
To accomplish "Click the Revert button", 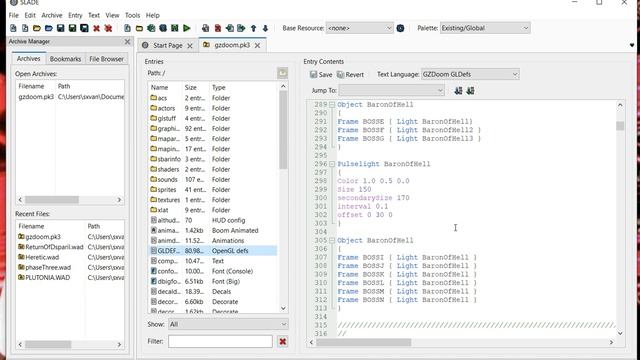I will pos(350,75).
